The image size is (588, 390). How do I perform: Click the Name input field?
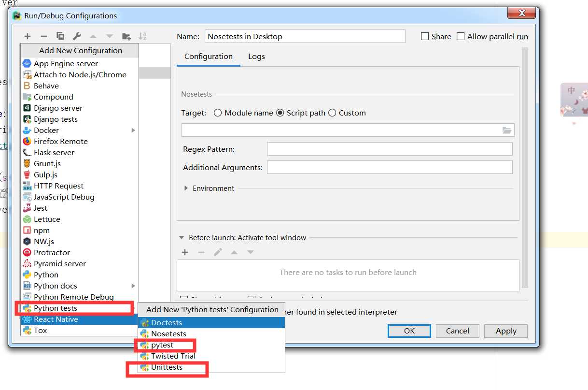(x=305, y=36)
